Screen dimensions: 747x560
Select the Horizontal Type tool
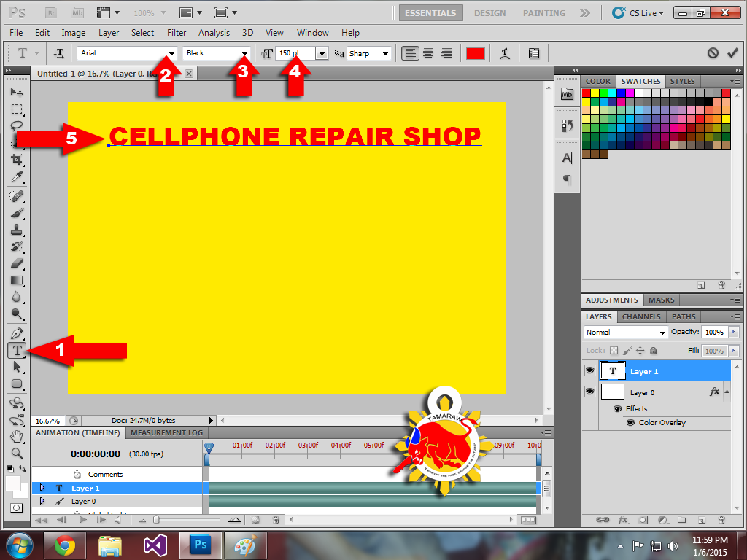(x=17, y=351)
